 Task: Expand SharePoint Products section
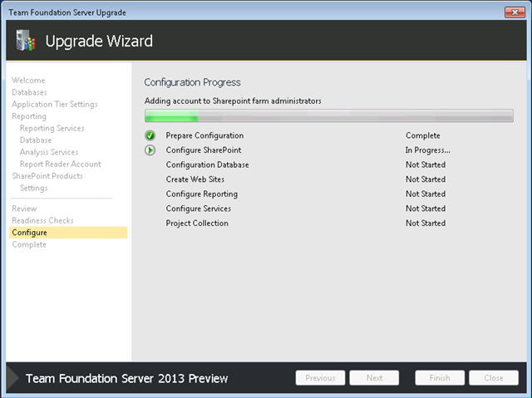pos(47,176)
